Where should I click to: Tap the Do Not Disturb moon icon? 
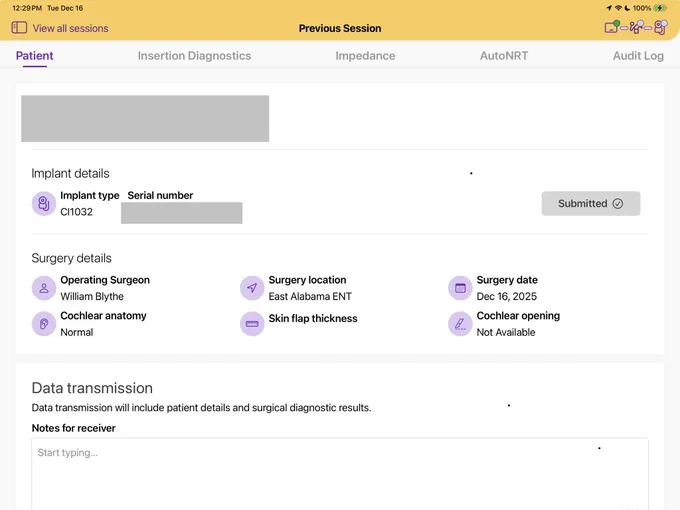[627, 8]
